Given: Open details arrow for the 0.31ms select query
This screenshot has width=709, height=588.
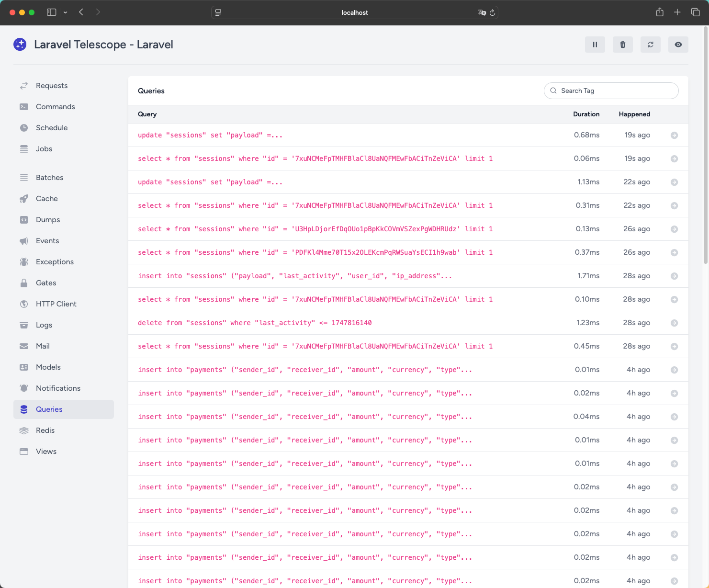Looking at the screenshot, I should tap(674, 206).
